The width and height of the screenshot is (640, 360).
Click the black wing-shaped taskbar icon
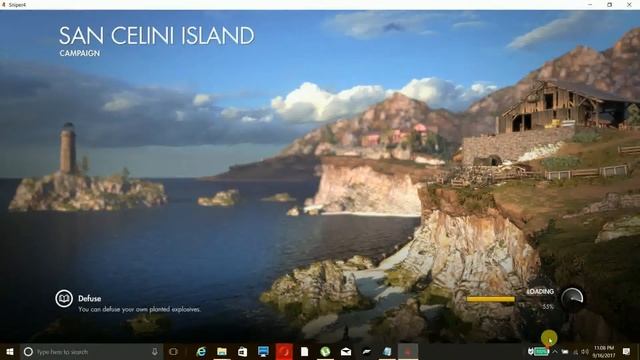click(367, 352)
